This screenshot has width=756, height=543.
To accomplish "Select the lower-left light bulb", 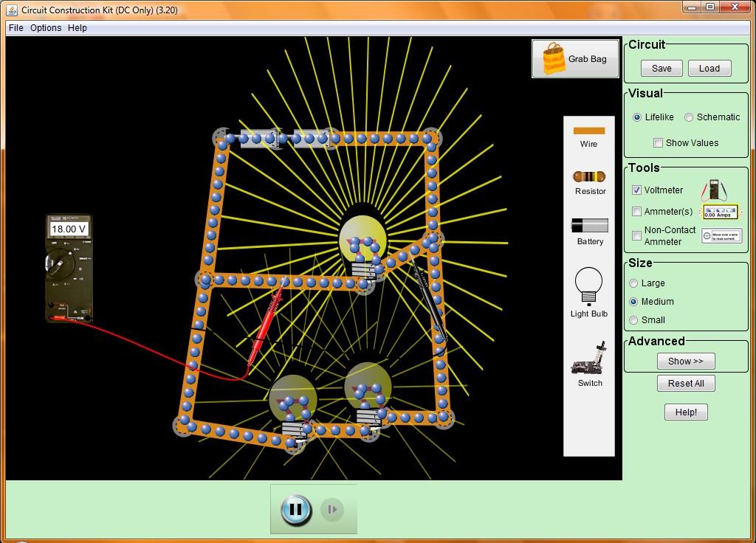I will (x=293, y=407).
